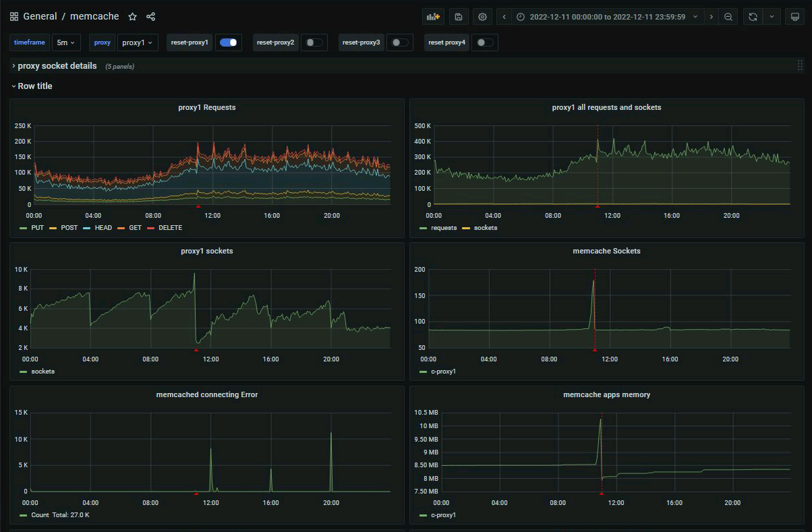The image size is (812, 532).
Task: Refresh the dashboard
Action: tap(753, 17)
